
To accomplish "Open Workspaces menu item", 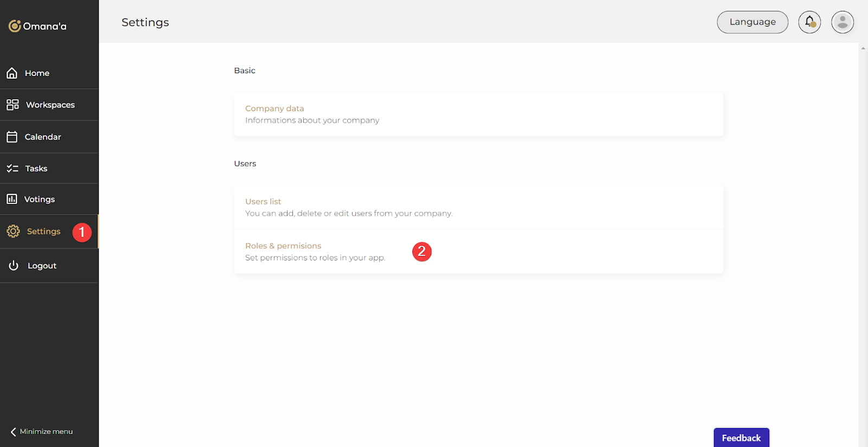I will tap(50, 105).
